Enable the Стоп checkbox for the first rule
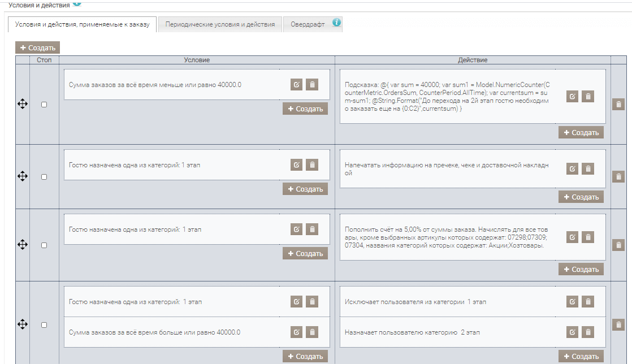This screenshot has height=364, width=632. click(x=45, y=105)
